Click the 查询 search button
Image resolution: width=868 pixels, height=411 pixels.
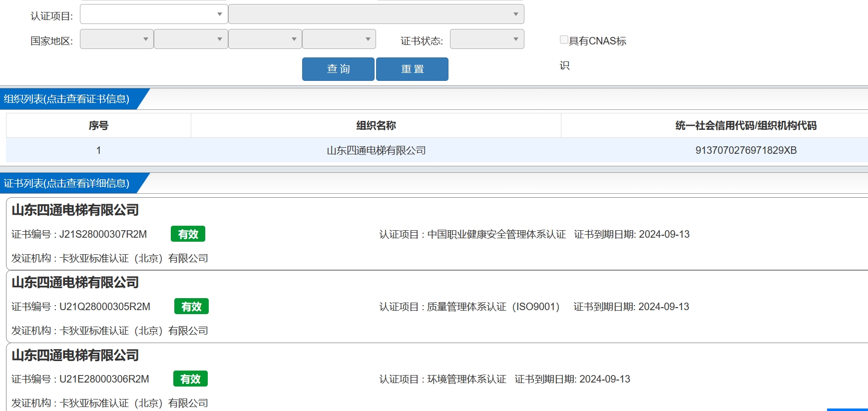[338, 69]
